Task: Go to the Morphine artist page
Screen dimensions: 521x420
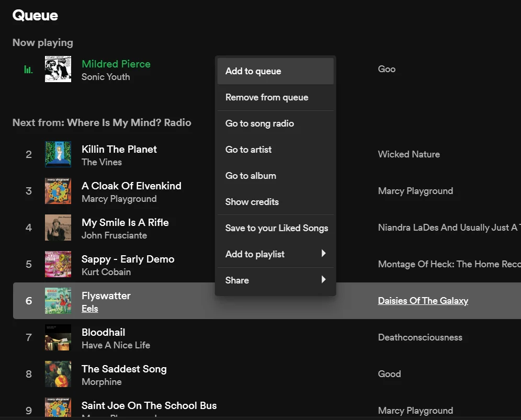Action: [101, 382]
